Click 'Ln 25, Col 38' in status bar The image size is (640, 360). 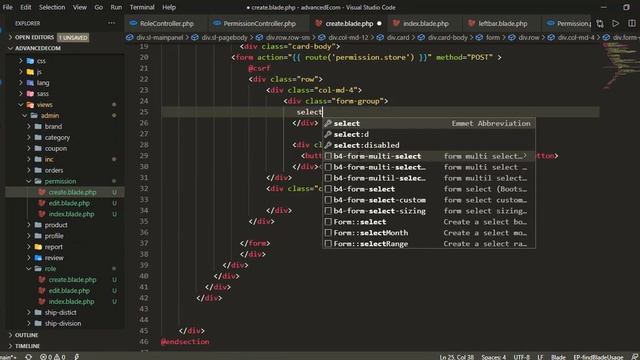click(456, 357)
